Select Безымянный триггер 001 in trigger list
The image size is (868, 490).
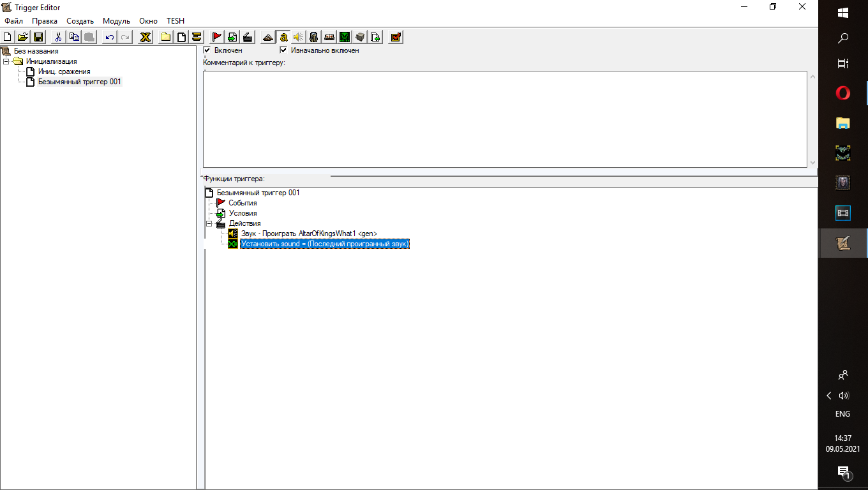click(x=80, y=82)
